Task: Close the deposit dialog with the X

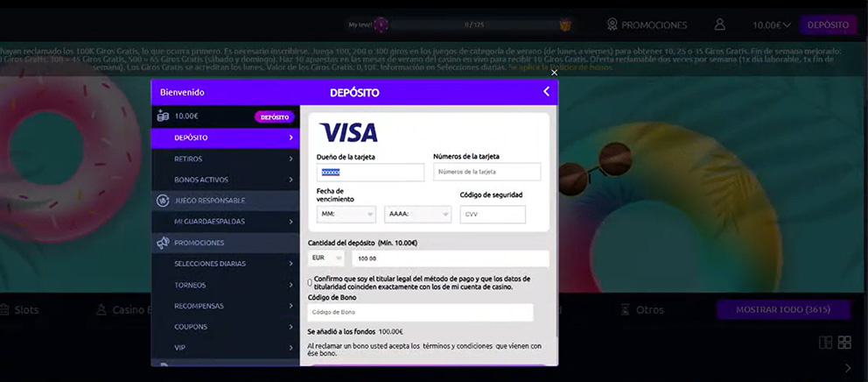Action: click(x=554, y=73)
